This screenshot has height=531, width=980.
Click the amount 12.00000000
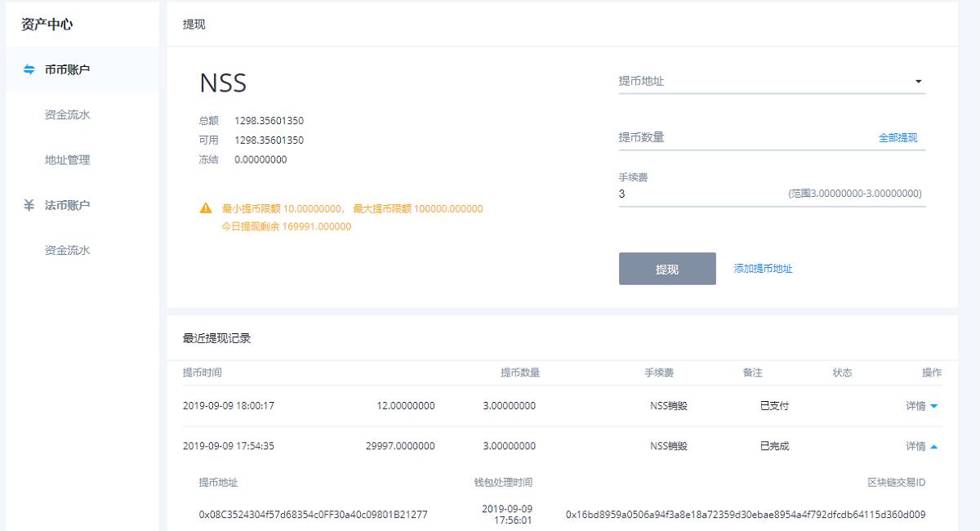[406, 405]
